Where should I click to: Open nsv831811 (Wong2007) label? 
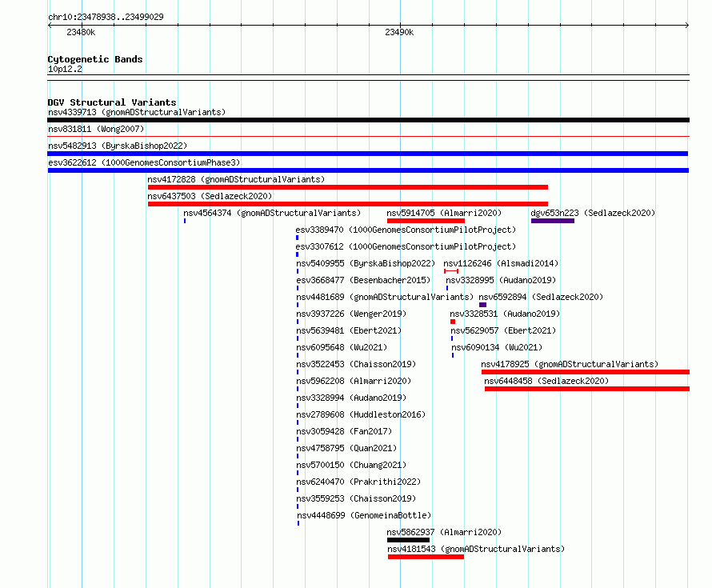pos(96,129)
